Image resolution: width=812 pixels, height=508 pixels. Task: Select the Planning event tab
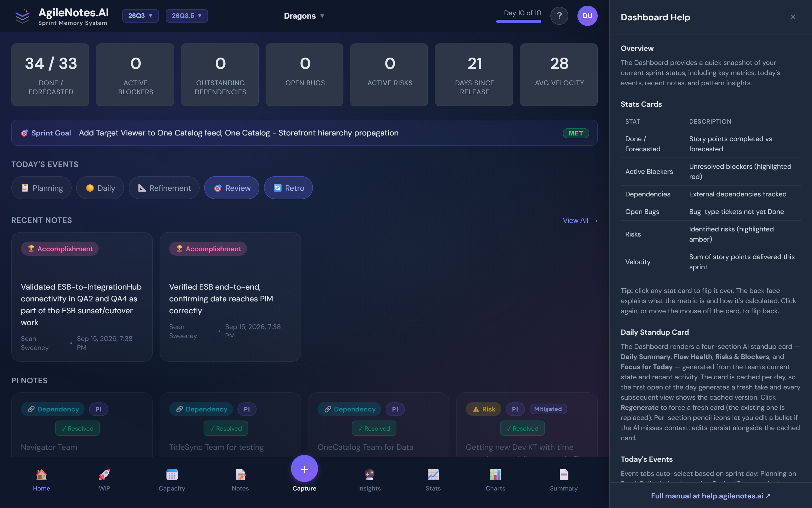pyautogui.click(x=42, y=188)
